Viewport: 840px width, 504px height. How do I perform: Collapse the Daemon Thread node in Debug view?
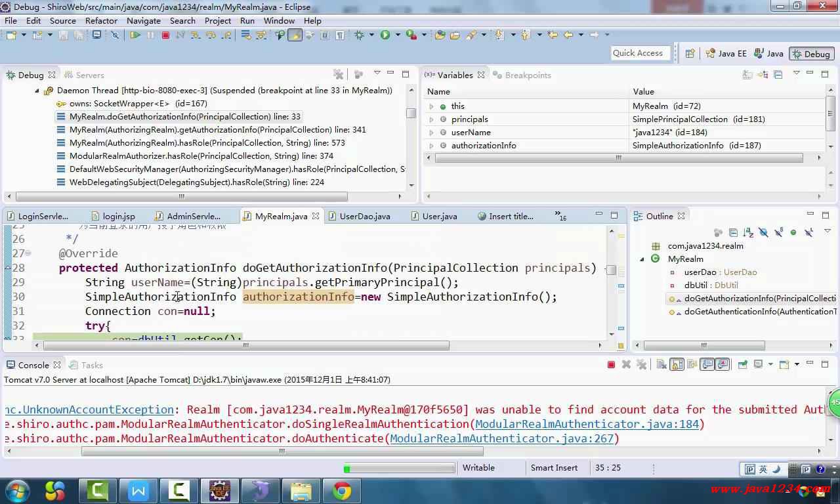(37, 91)
